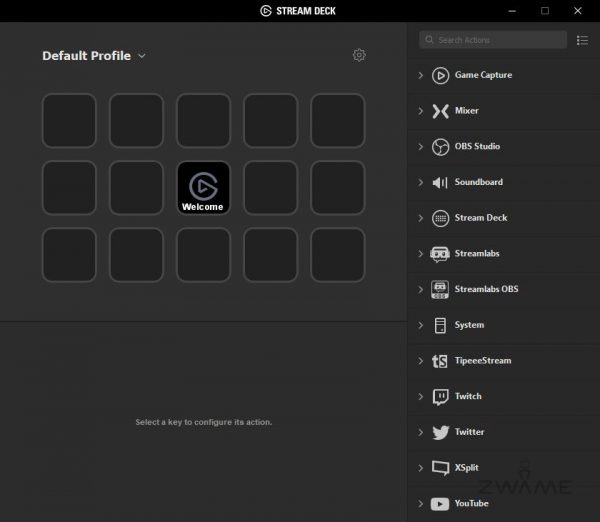Click the Streamlabs category icon
600x522 pixels.
(x=440, y=254)
